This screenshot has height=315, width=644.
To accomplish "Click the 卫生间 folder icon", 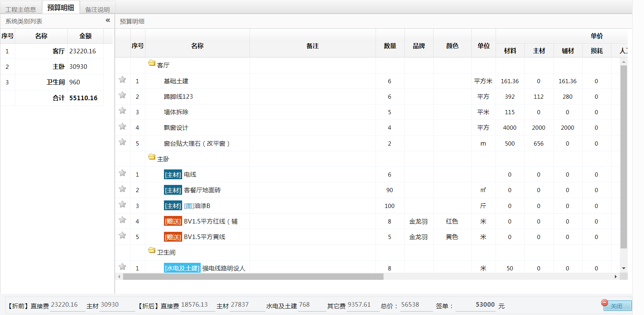I will click(x=152, y=250).
